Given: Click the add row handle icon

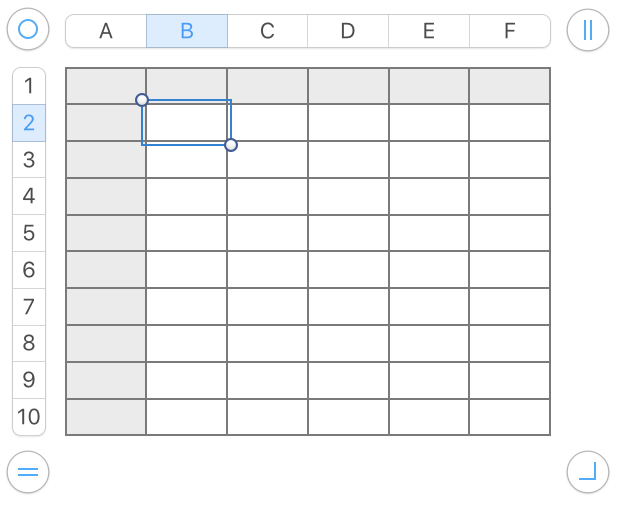Looking at the screenshot, I should point(28,472).
